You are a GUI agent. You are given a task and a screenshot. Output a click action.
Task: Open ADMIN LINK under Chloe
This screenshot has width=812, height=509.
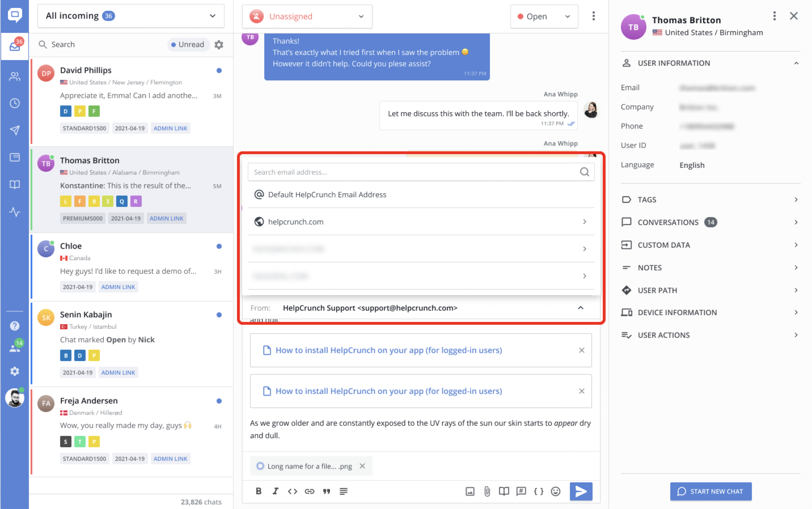[x=118, y=287]
